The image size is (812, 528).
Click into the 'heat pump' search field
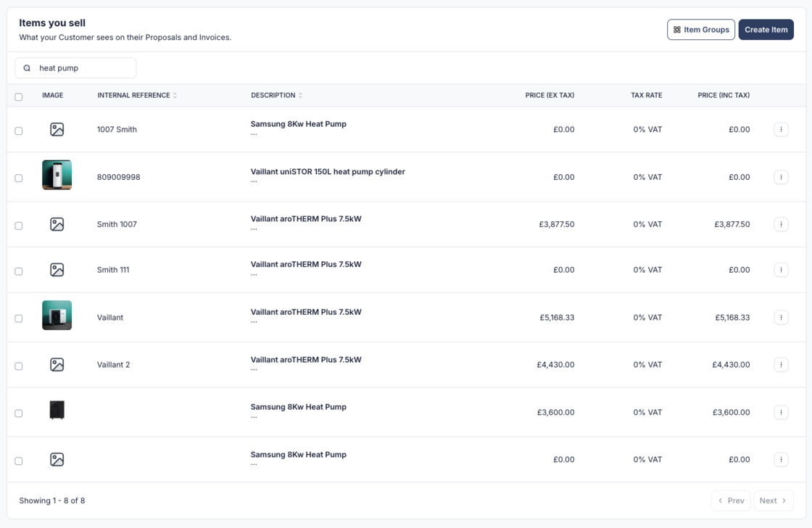click(83, 68)
